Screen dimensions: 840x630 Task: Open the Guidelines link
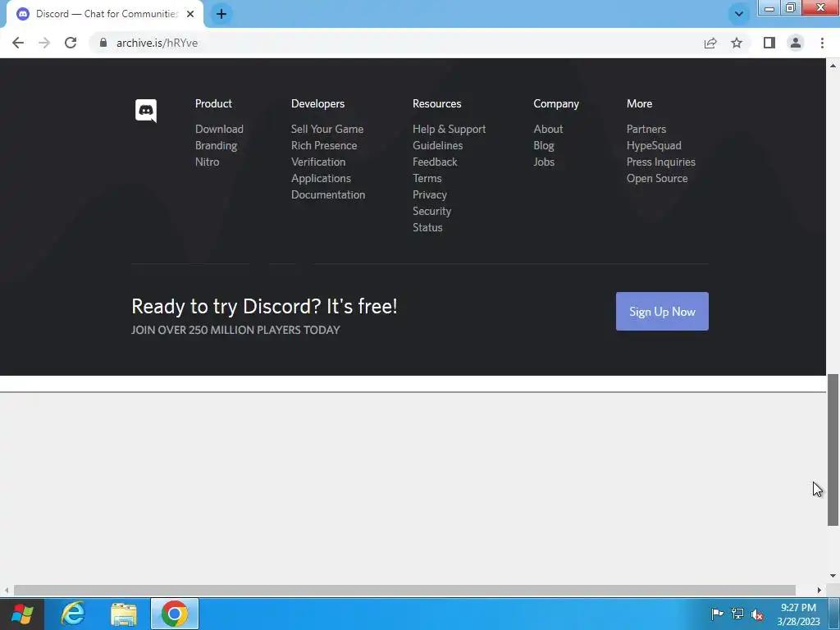tap(438, 146)
